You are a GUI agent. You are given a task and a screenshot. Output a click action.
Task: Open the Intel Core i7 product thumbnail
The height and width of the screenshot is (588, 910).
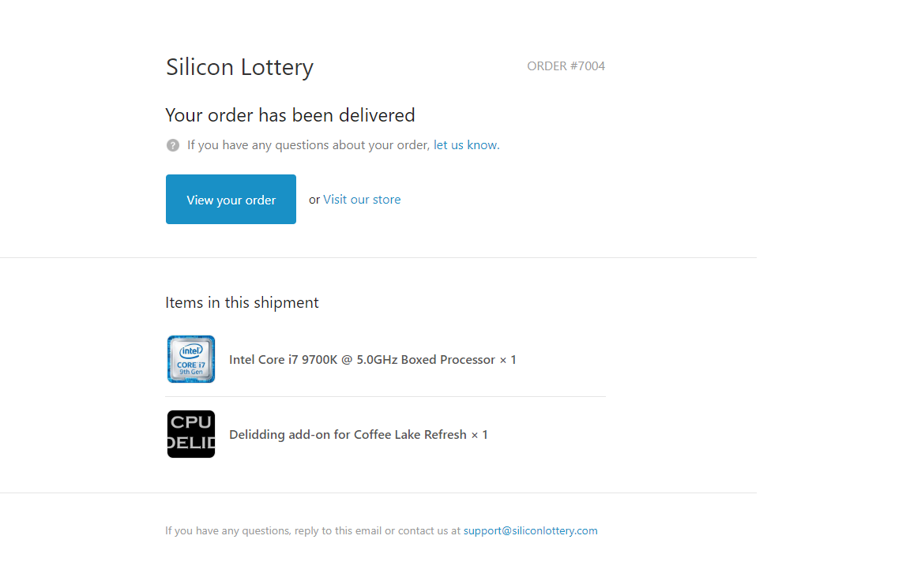pos(191,359)
